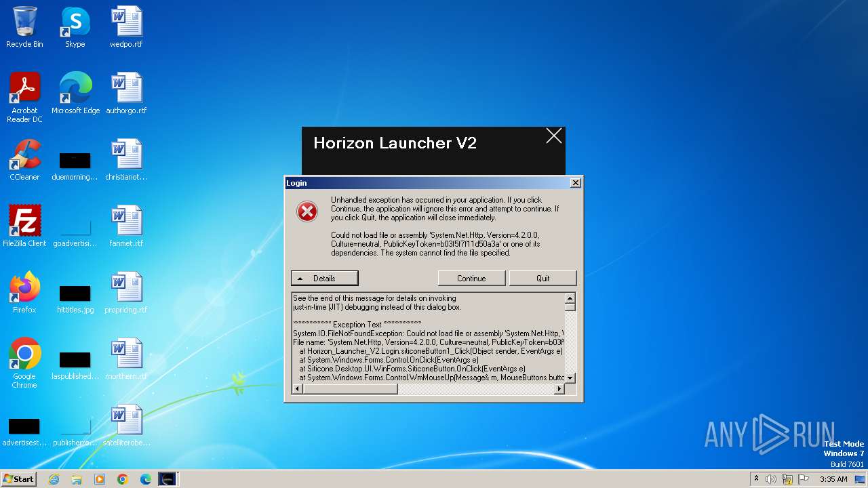Open Windows Media Player taskbar icon
The width and height of the screenshot is (868, 488).
(x=100, y=479)
